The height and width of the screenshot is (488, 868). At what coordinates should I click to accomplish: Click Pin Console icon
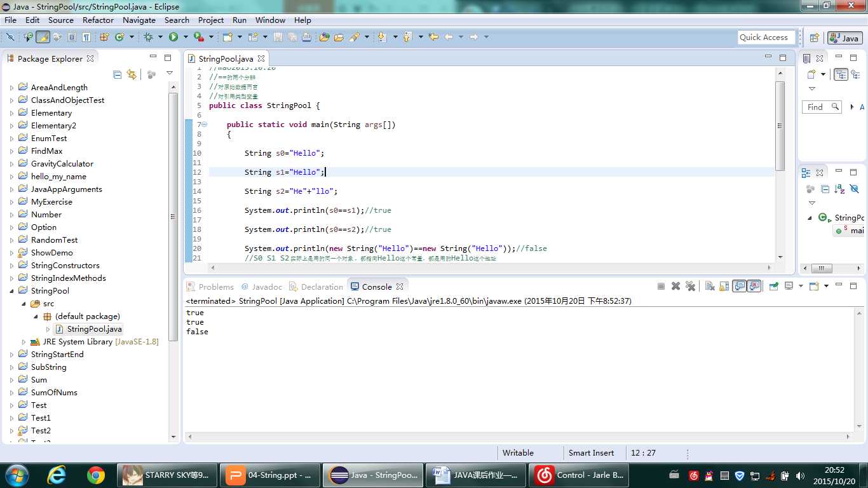pos(773,286)
